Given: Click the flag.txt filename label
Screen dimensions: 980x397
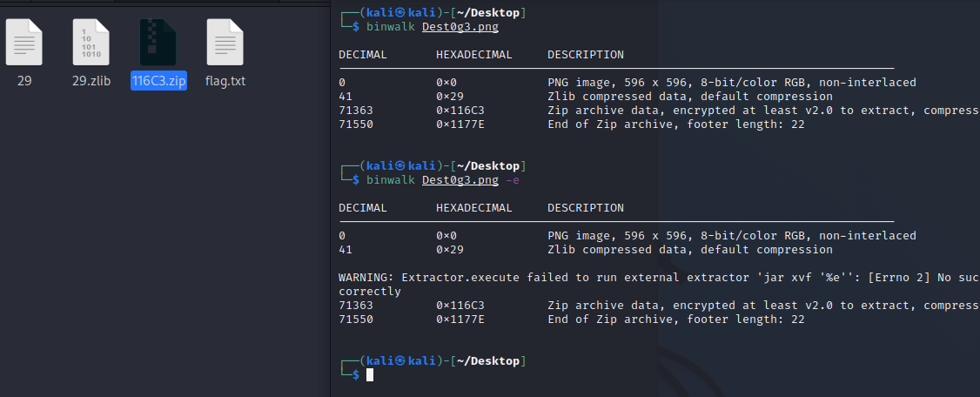Looking at the screenshot, I should (225, 82).
